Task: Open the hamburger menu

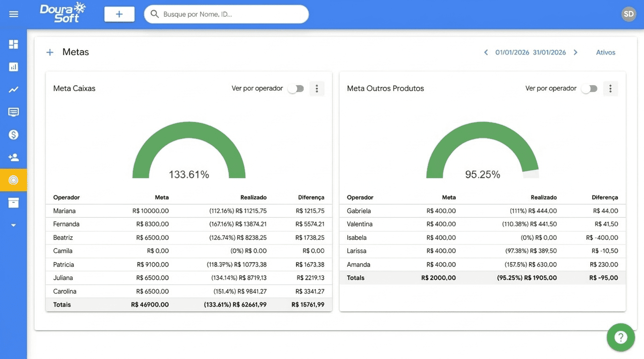Action: pyautogui.click(x=14, y=14)
